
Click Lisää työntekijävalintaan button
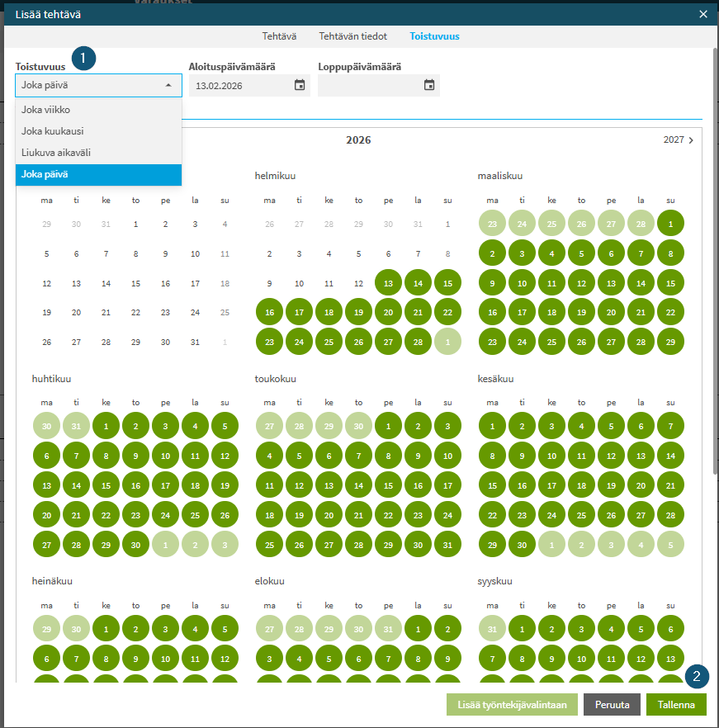coord(512,704)
